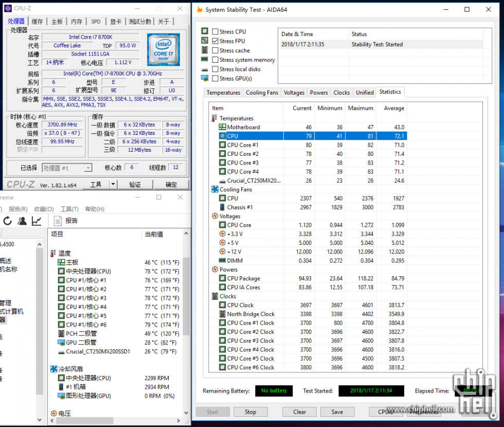Enable the Stress cache checkbox
504x427 pixels.
click(x=215, y=50)
